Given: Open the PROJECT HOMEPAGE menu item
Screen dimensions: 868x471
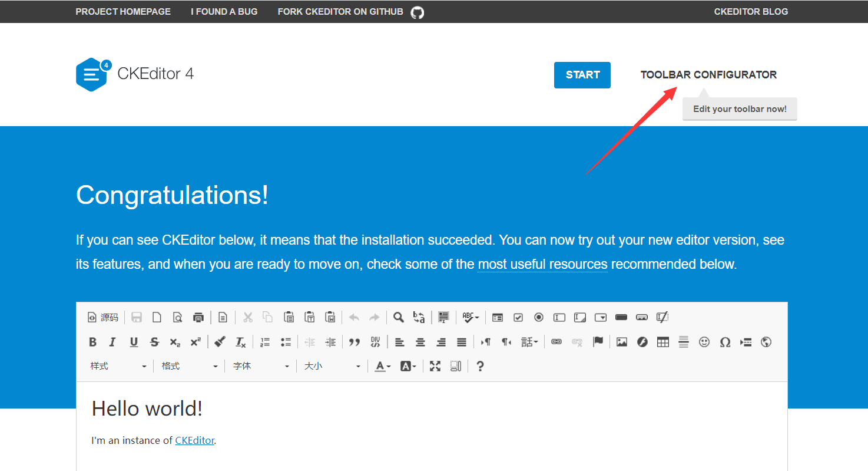Looking at the screenshot, I should [x=123, y=12].
